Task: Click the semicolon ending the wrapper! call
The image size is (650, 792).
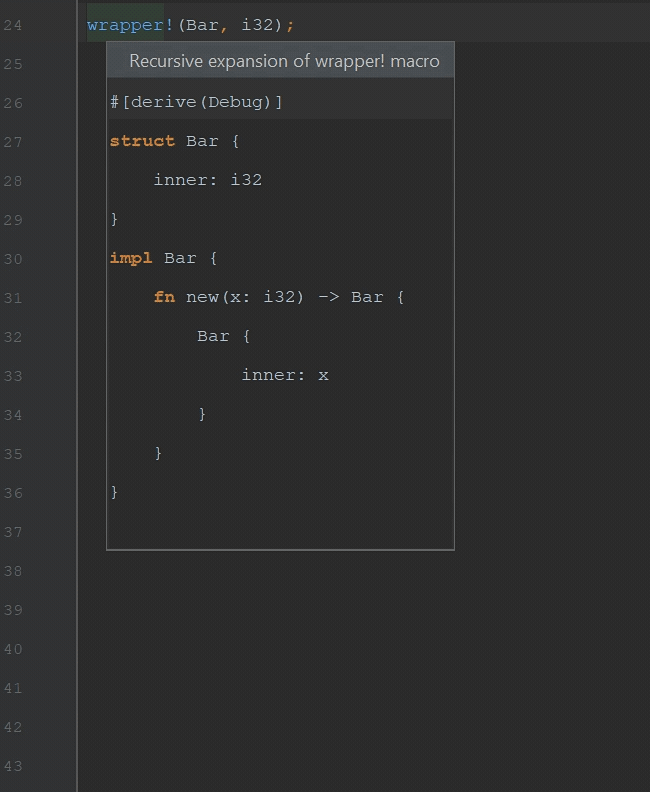Action: tap(290, 25)
